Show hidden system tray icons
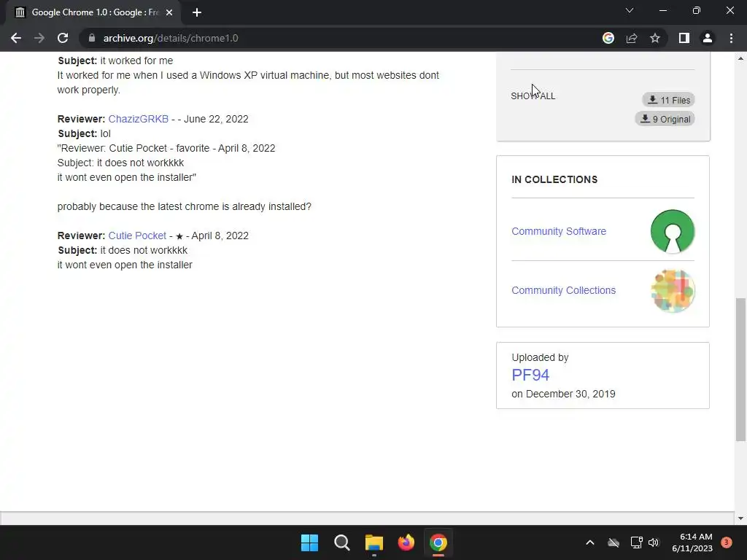Image resolution: width=747 pixels, height=560 pixels. (x=589, y=542)
